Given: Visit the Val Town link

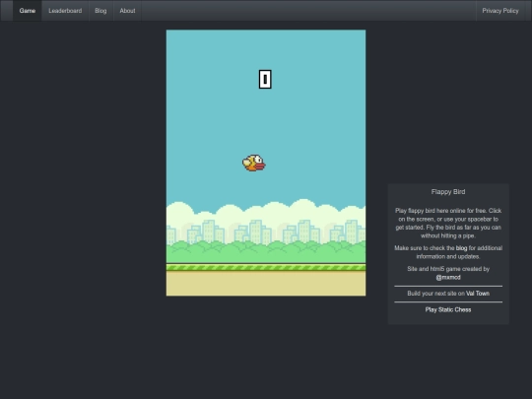Looking at the screenshot, I should point(478,294).
